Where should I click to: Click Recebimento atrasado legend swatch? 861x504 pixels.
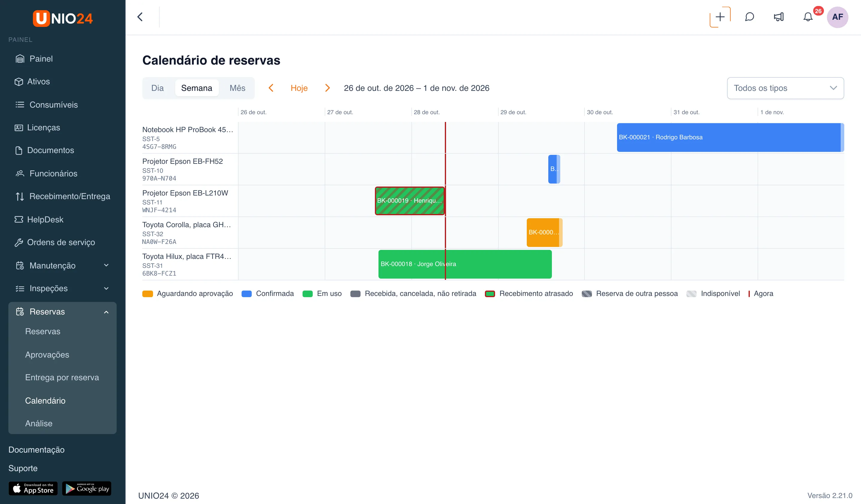click(490, 294)
